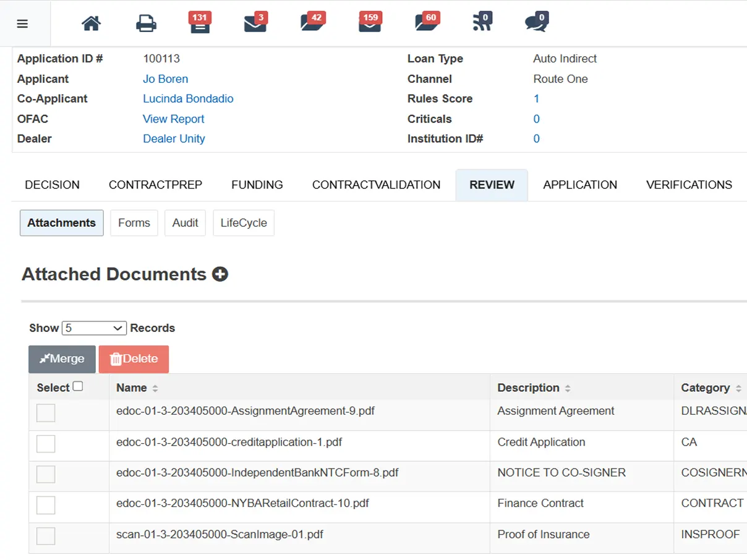Screen dimensions: 747x560
Task: Toggle the Select all checkbox in the header
Action: 78,386
